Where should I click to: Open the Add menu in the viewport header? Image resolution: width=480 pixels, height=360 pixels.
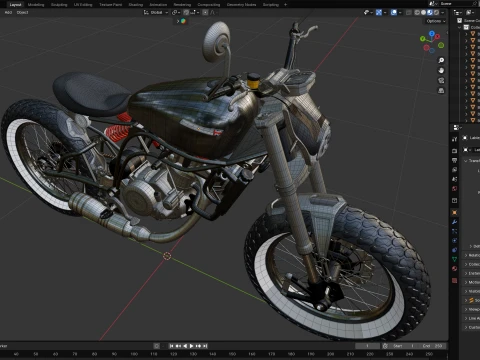click(x=8, y=12)
